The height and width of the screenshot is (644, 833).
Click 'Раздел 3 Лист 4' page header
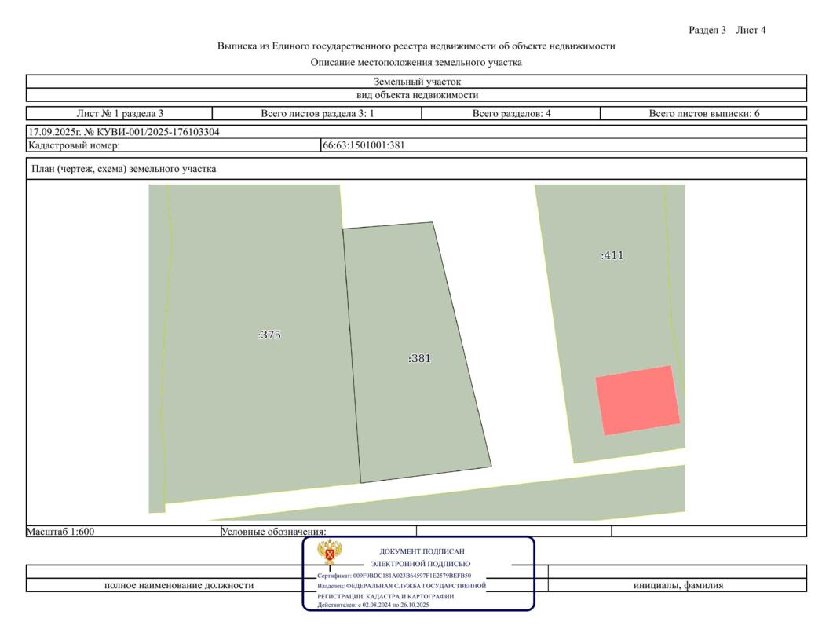tap(726, 31)
